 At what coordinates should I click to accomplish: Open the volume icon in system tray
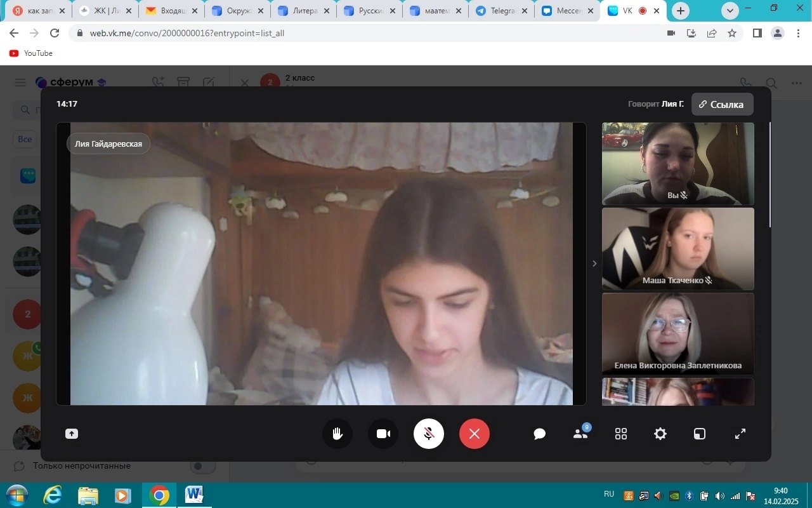(x=719, y=496)
